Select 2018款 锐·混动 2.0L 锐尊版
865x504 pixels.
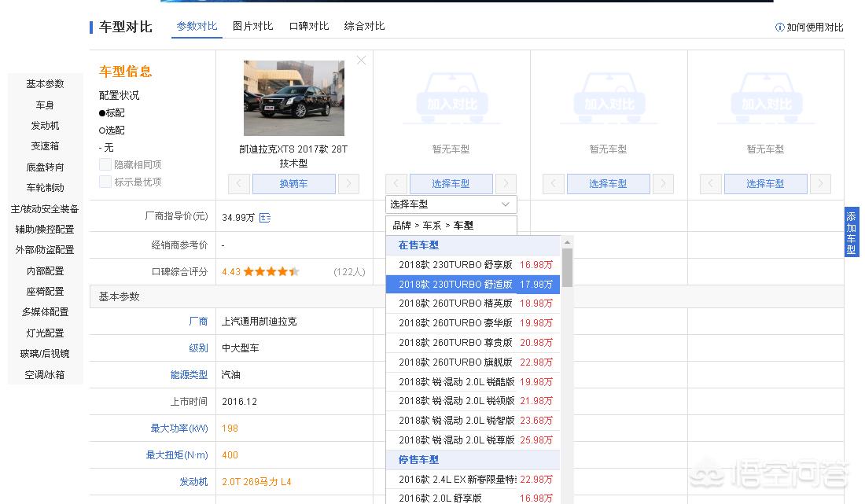click(x=473, y=440)
